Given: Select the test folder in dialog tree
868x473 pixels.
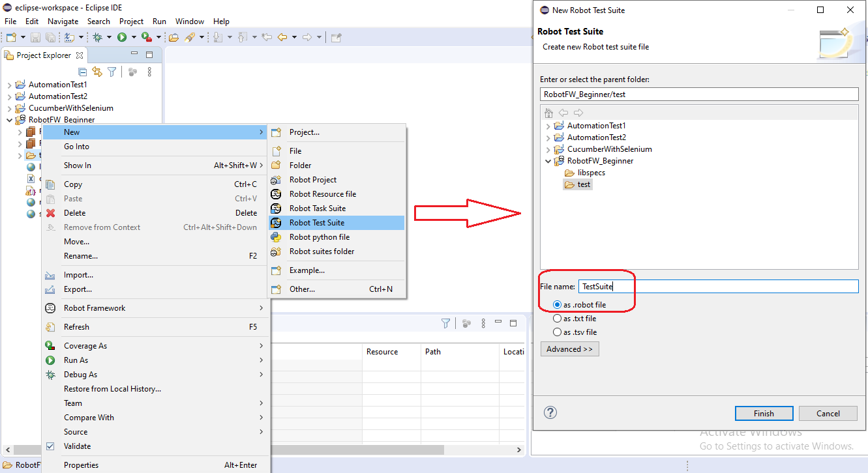Looking at the screenshot, I should 578,184.
